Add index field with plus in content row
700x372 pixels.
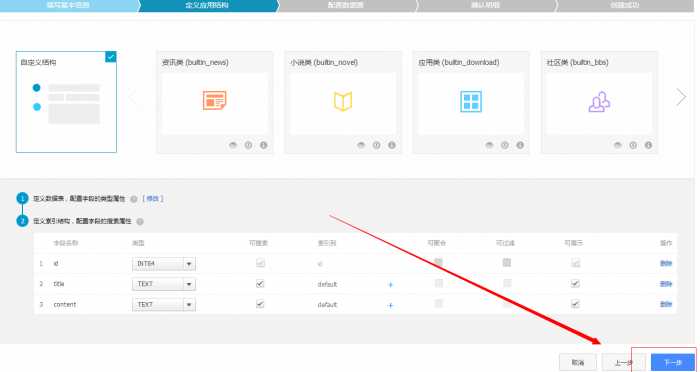(391, 305)
